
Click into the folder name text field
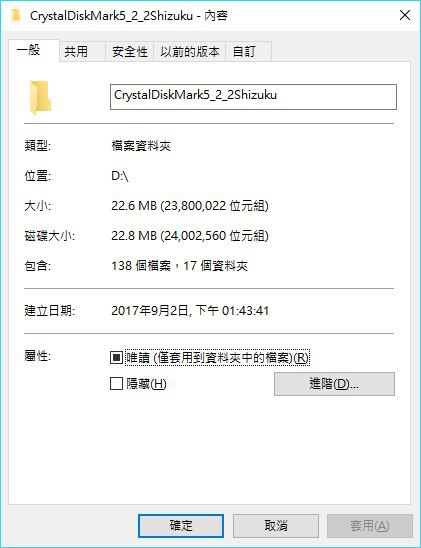253,97
